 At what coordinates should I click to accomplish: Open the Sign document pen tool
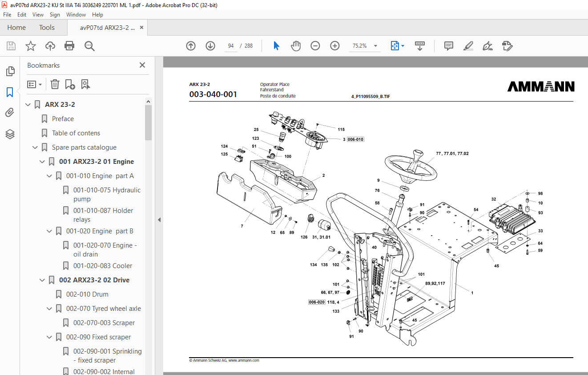(487, 46)
